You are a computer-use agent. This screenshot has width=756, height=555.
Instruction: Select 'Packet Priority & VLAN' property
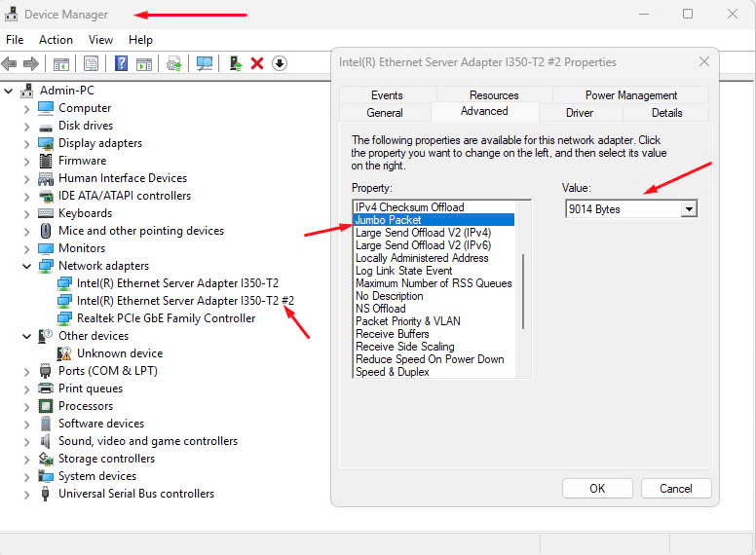click(x=407, y=321)
